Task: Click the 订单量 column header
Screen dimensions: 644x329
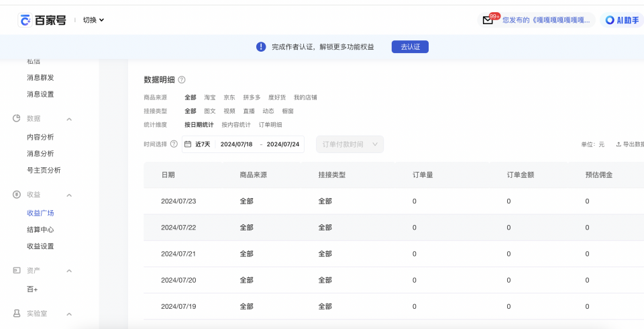Action: pos(423,175)
